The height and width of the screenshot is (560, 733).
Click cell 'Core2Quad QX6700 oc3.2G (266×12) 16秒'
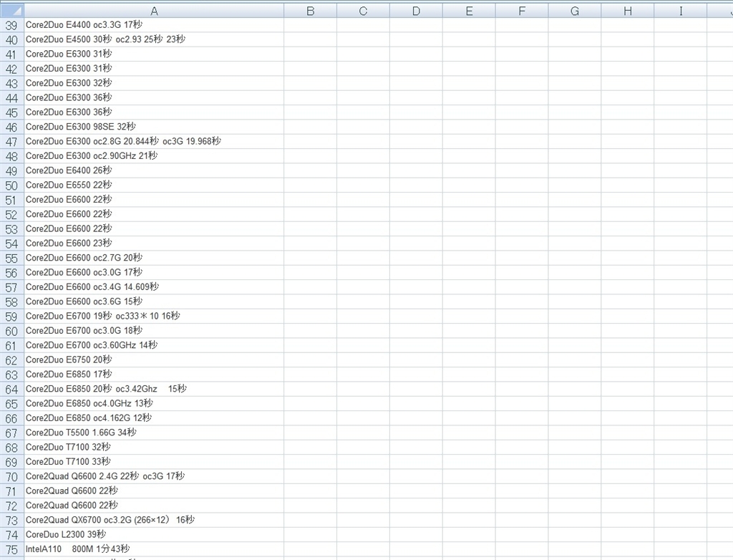pyautogui.click(x=154, y=520)
